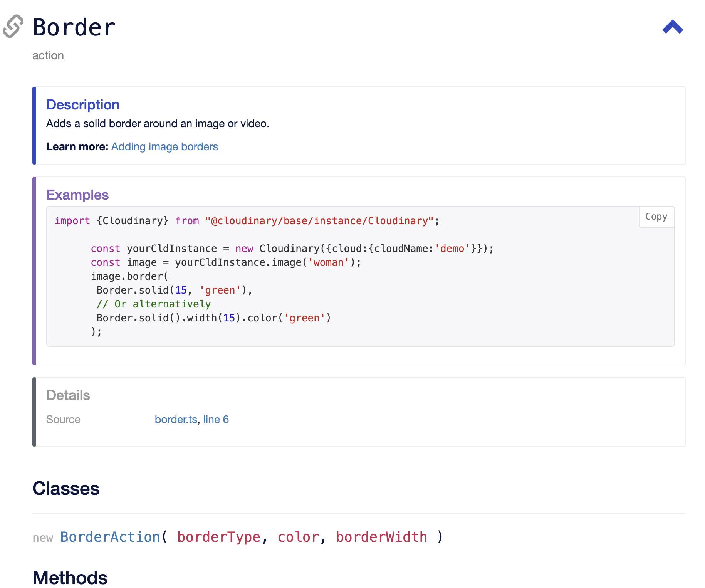Click the Source label in Details

coord(63,419)
